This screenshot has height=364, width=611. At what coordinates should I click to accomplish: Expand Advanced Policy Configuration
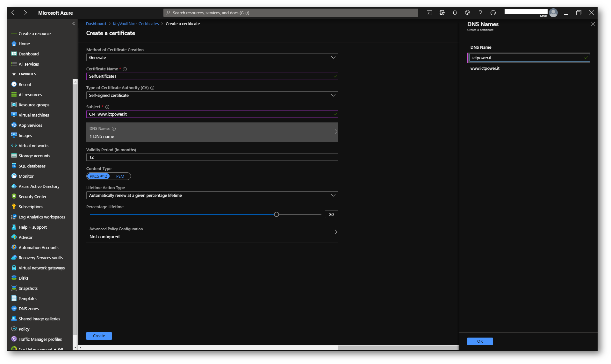pyautogui.click(x=212, y=232)
